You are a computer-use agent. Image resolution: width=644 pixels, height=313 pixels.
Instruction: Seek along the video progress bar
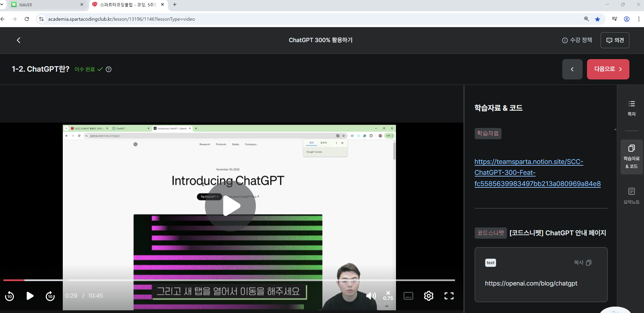[x=229, y=280]
